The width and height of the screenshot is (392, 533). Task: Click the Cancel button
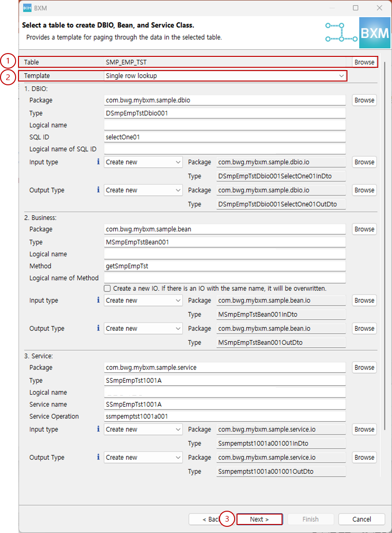(x=361, y=519)
